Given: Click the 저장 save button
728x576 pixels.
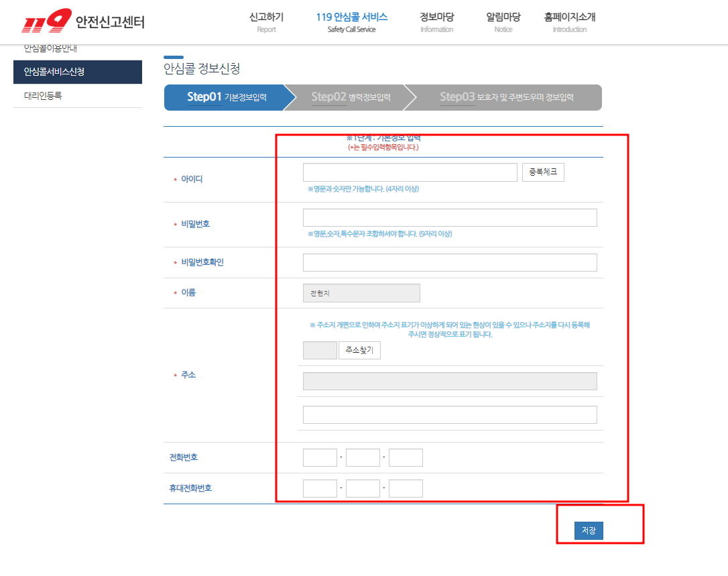Looking at the screenshot, I should 589,530.
